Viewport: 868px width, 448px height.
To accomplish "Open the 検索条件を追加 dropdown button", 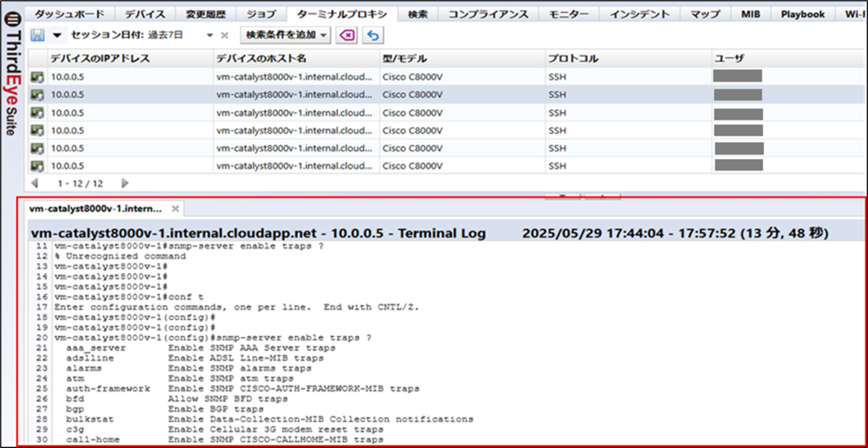I will pos(285,35).
